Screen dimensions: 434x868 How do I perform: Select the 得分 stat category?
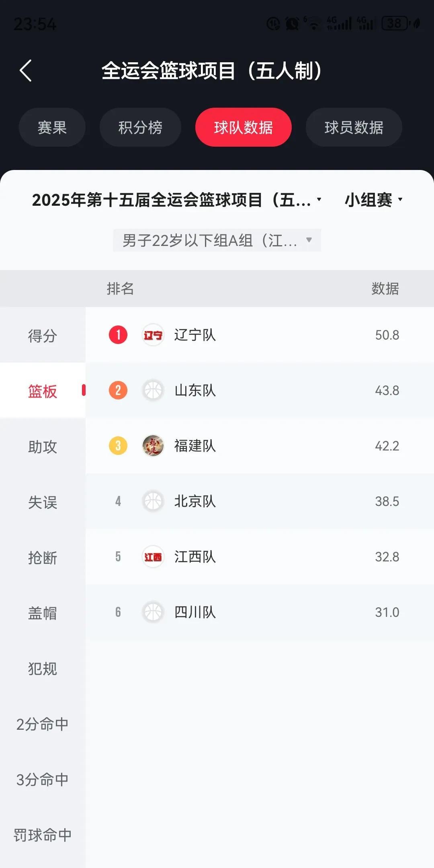point(43,336)
